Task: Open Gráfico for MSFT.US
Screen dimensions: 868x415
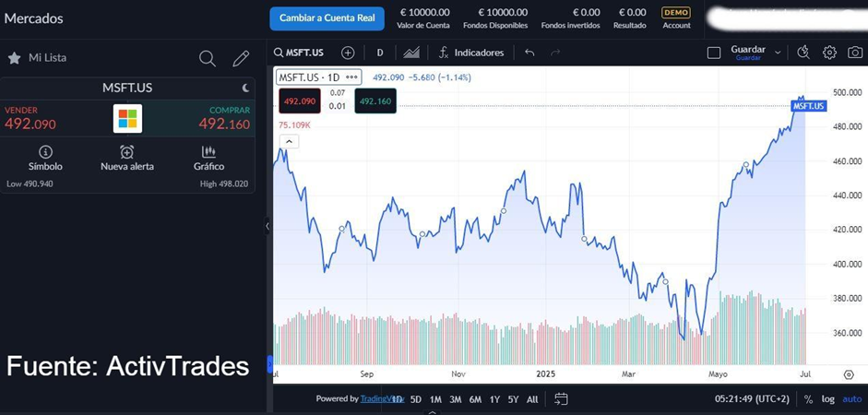Action: coord(208,159)
